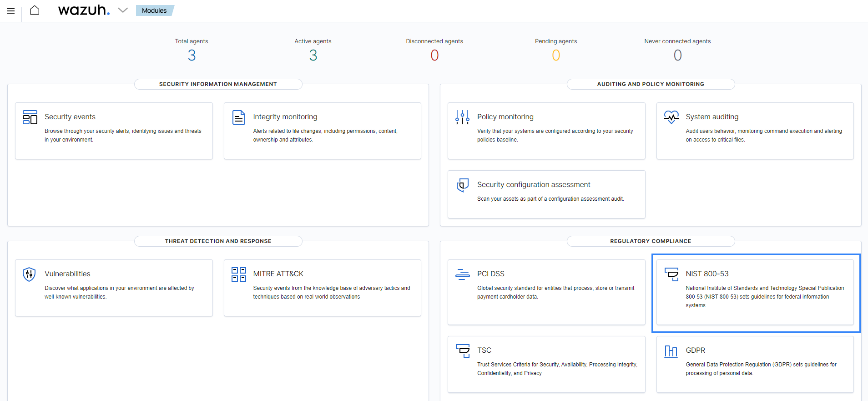The height and width of the screenshot is (401, 868).
Task: Click the Policy monitoring sliders icon
Action: [462, 117]
